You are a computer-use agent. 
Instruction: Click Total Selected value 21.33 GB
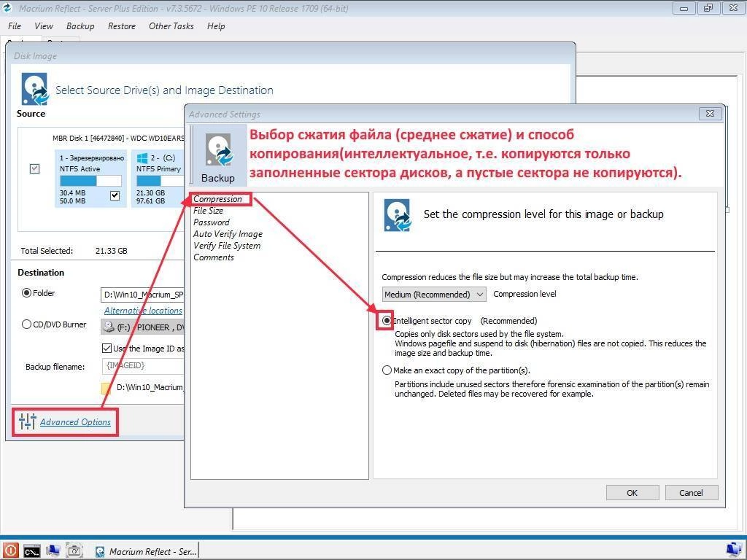coord(112,251)
